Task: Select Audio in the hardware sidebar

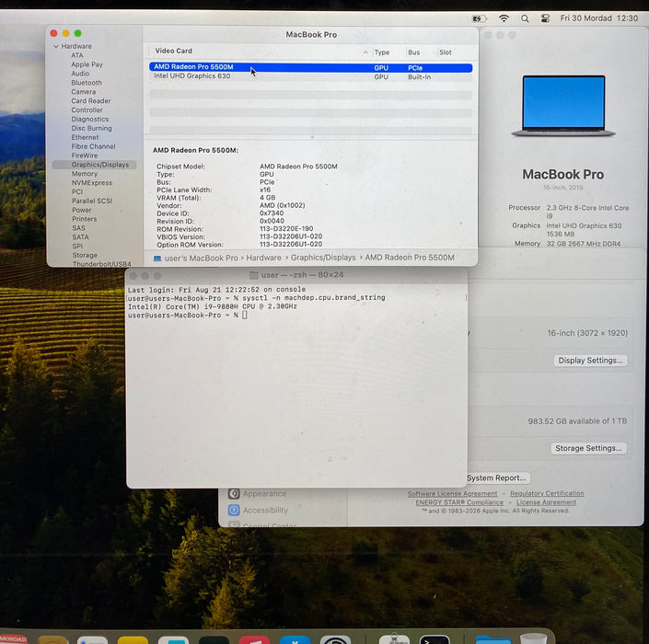Action: [x=80, y=74]
